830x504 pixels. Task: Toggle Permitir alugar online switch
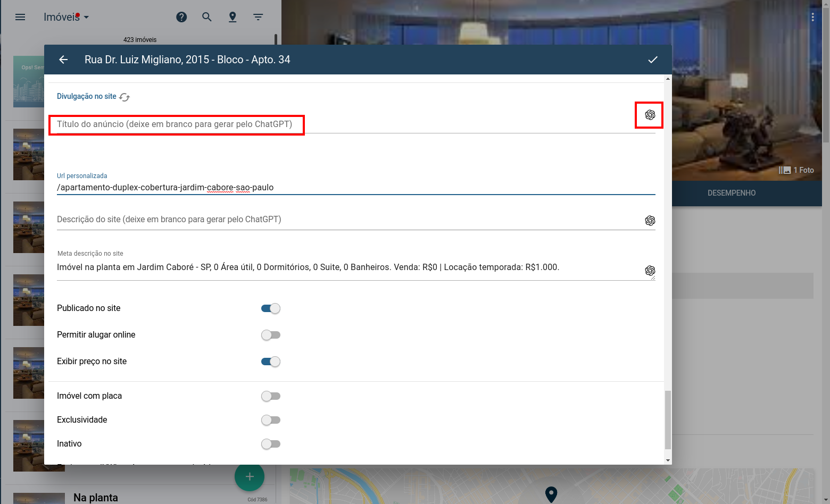click(271, 335)
